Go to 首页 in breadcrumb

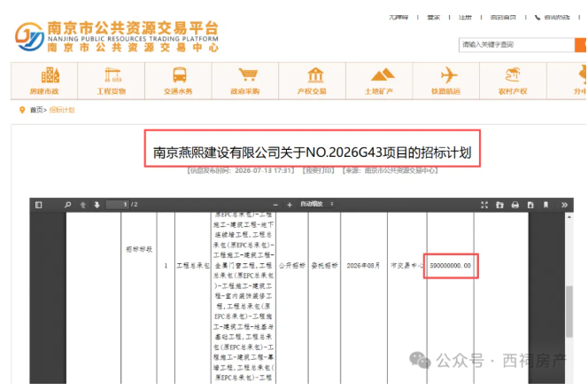(x=36, y=110)
